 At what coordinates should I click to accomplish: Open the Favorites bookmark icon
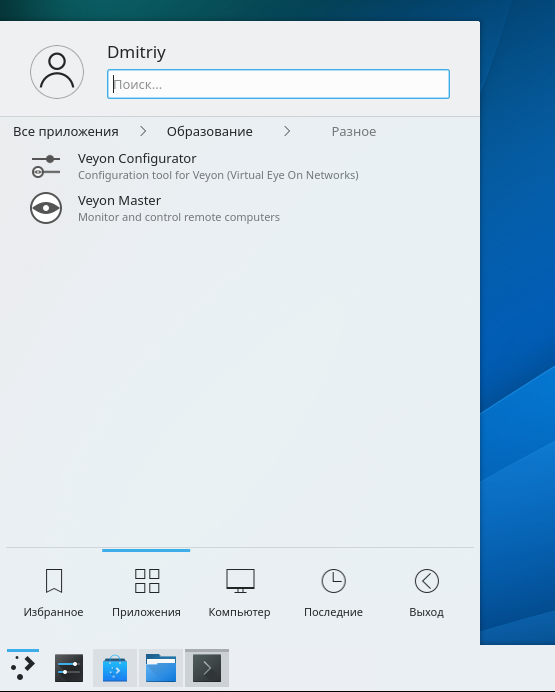54,580
